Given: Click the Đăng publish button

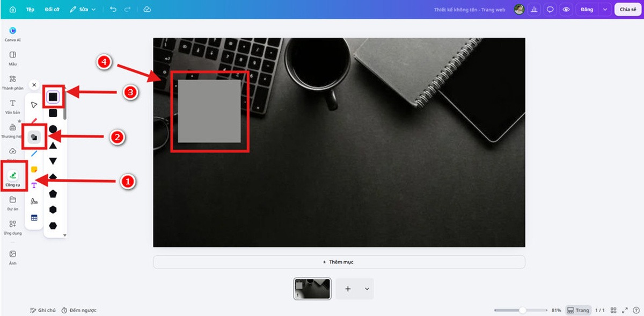Looking at the screenshot, I should 587,9.
